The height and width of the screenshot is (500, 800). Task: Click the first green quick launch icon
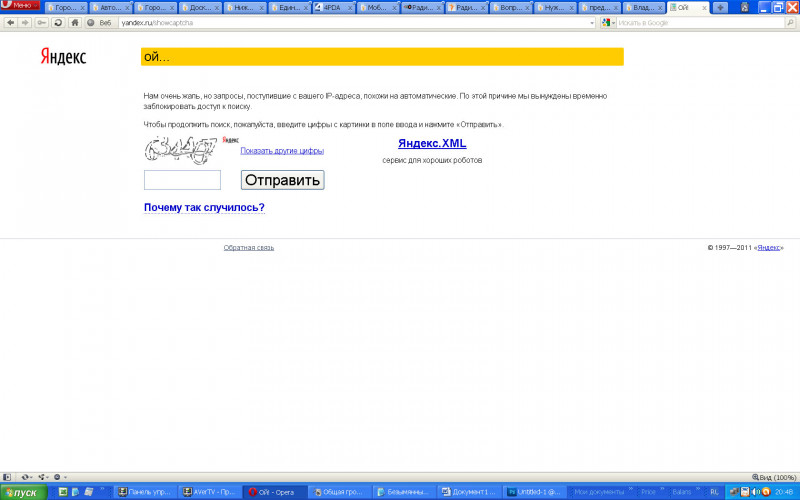point(63,492)
